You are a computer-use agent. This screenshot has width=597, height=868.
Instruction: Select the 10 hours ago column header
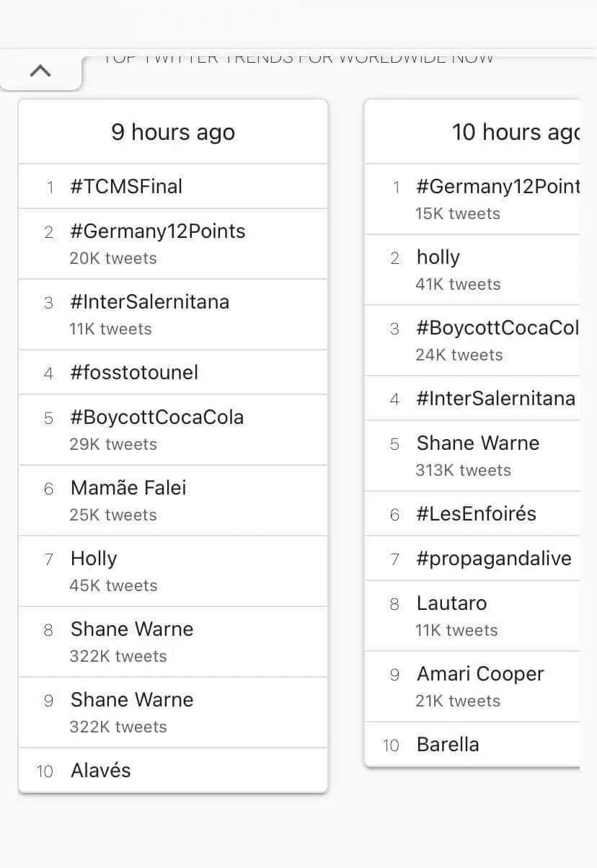coord(472,132)
